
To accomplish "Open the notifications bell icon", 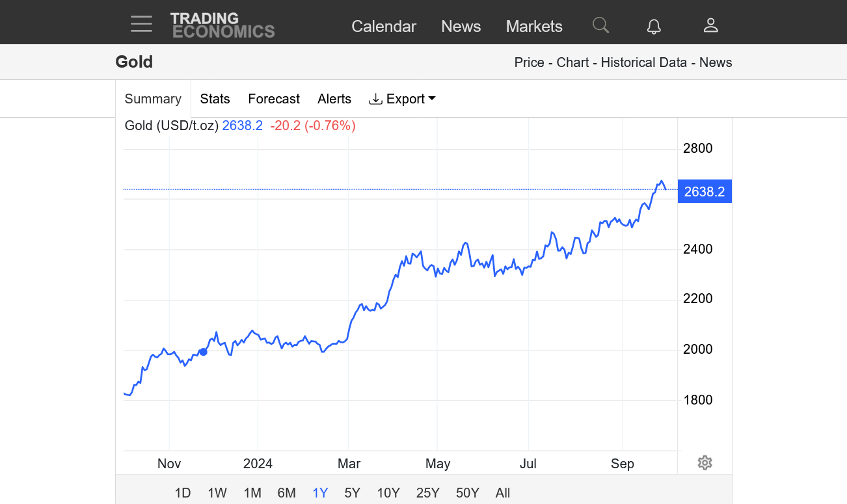I will point(654,26).
